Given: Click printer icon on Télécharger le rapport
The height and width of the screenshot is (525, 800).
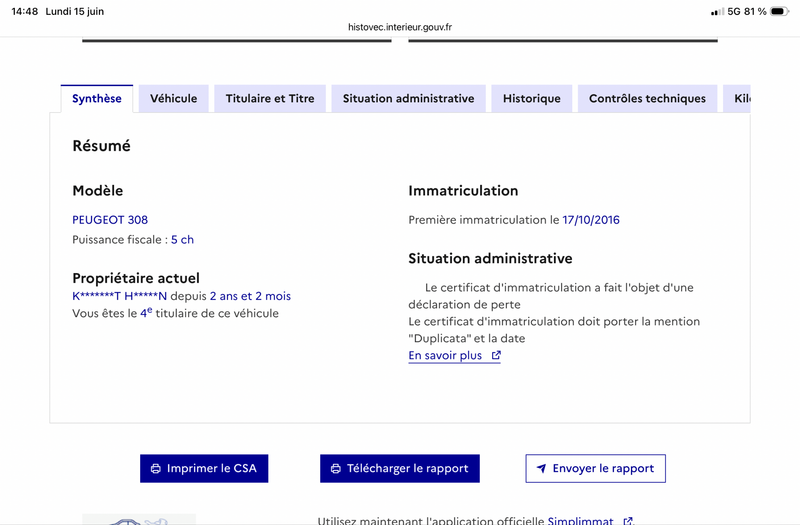Looking at the screenshot, I should [336, 468].
